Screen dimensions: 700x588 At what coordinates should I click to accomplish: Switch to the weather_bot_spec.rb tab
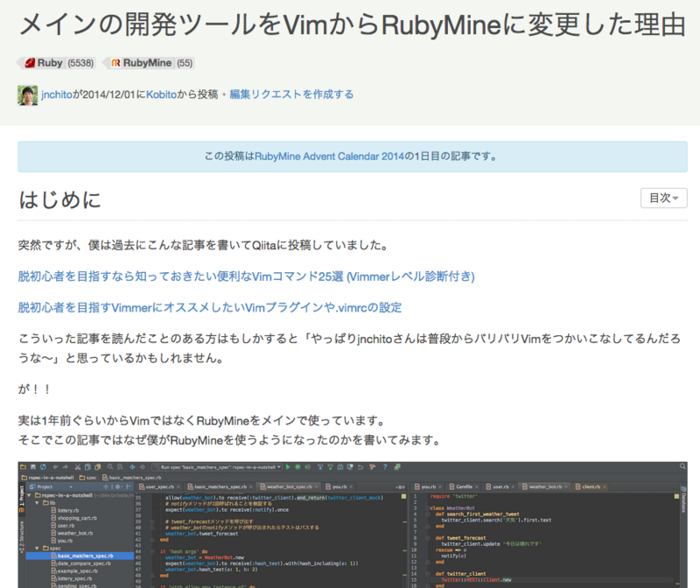click(289, 486)
